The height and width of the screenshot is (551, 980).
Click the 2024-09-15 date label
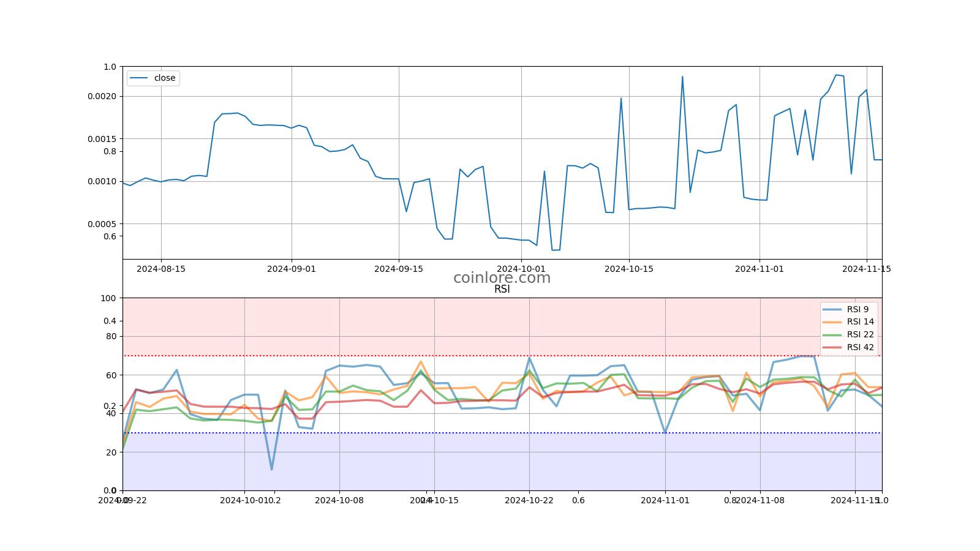point(399,269)
